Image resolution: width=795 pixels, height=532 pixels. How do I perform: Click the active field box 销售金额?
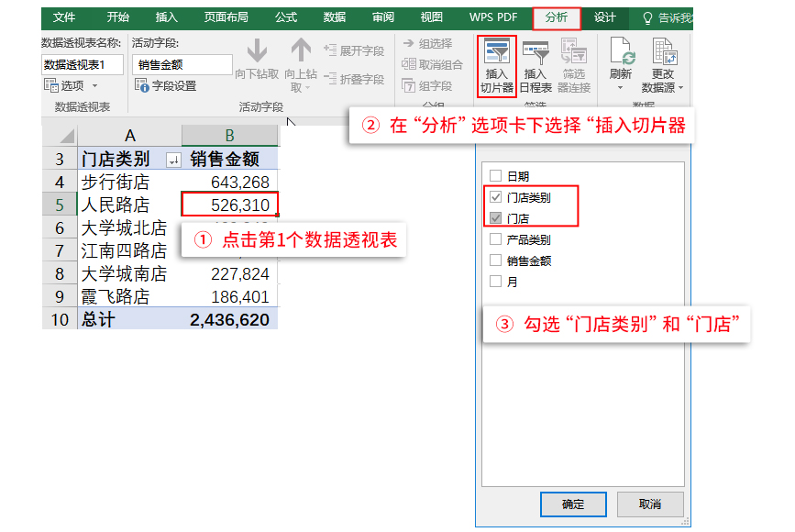[182, 64]
